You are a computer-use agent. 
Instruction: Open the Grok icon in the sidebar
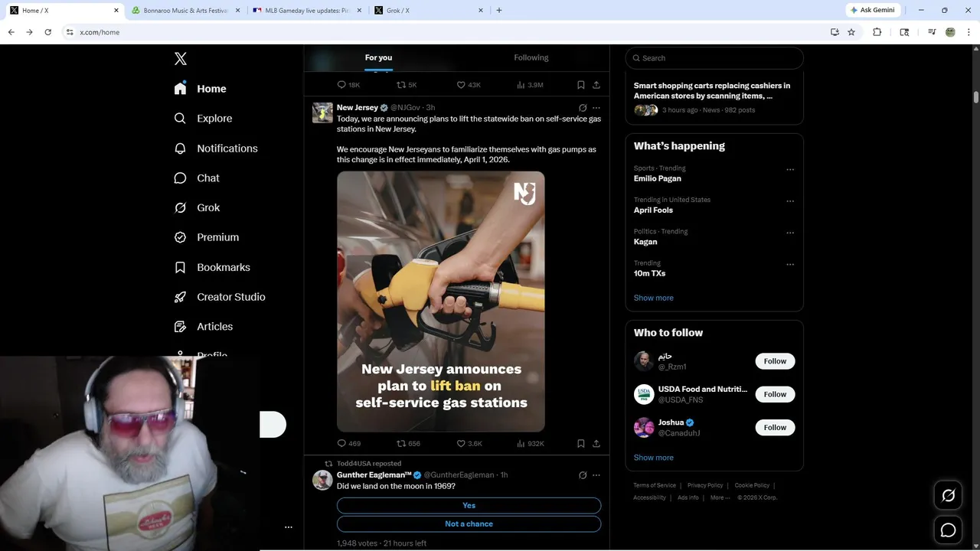180,207
